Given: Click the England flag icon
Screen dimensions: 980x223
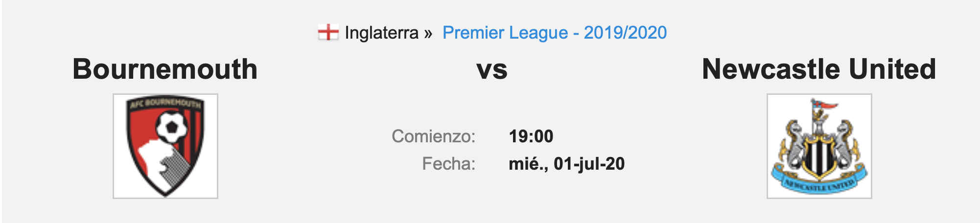Looking at the screenshot, I should point(328,33).
